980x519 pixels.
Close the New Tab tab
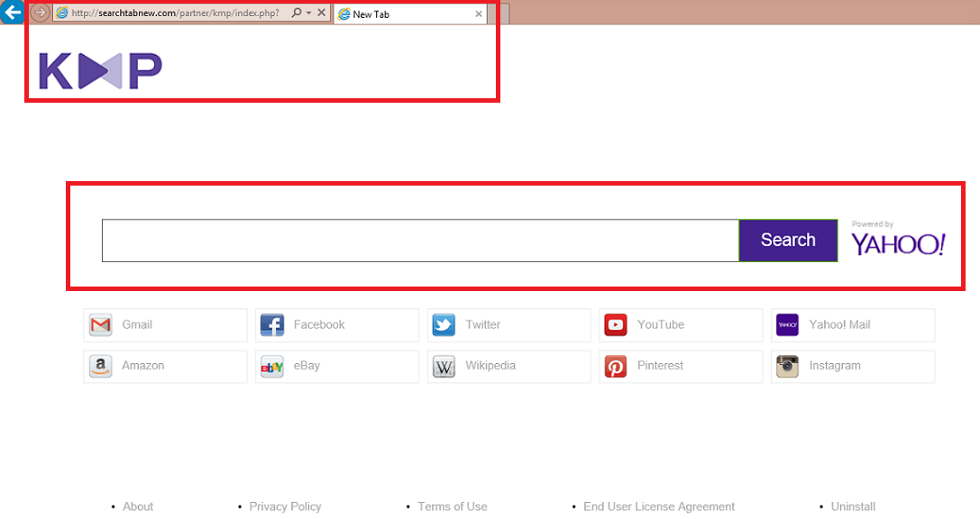coord(479,14)
